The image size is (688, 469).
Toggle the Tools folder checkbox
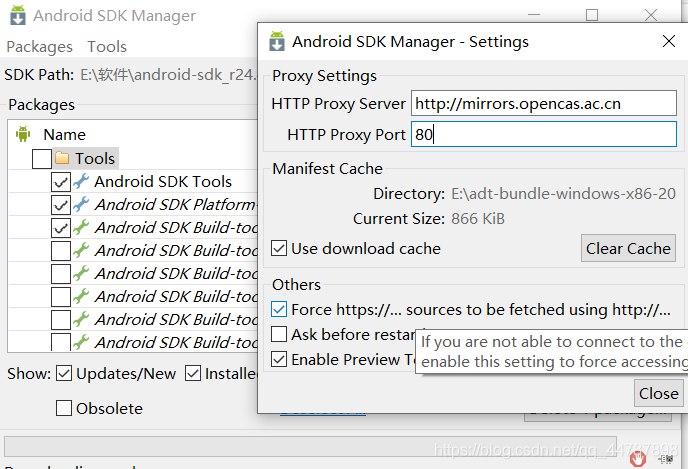tap(42, 158)
